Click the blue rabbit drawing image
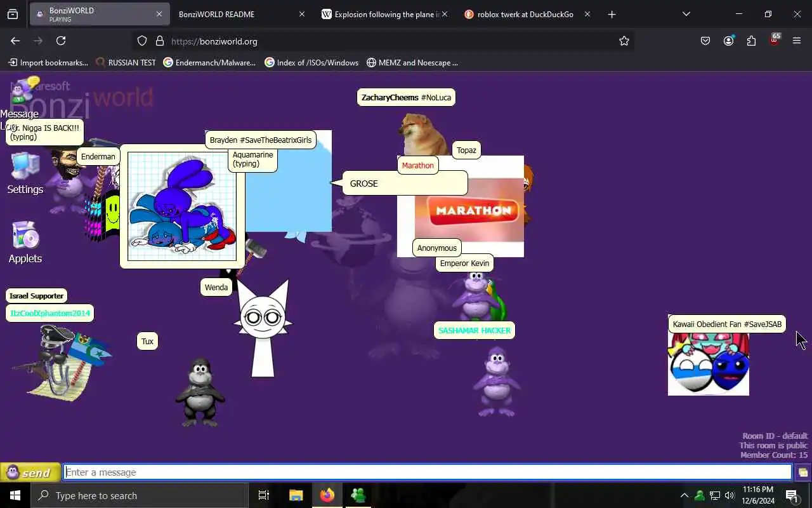Viewport: 812px width, 508px height. (182, 206)
